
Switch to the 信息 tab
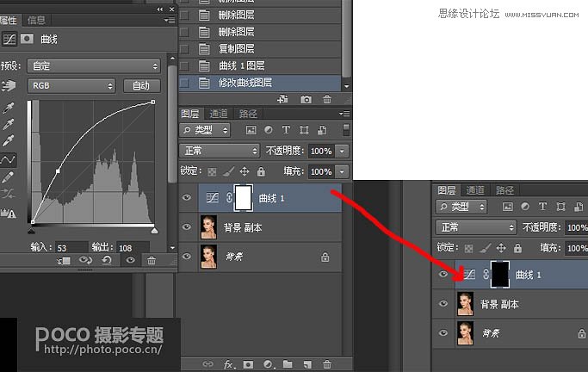(x=37, y=20)
